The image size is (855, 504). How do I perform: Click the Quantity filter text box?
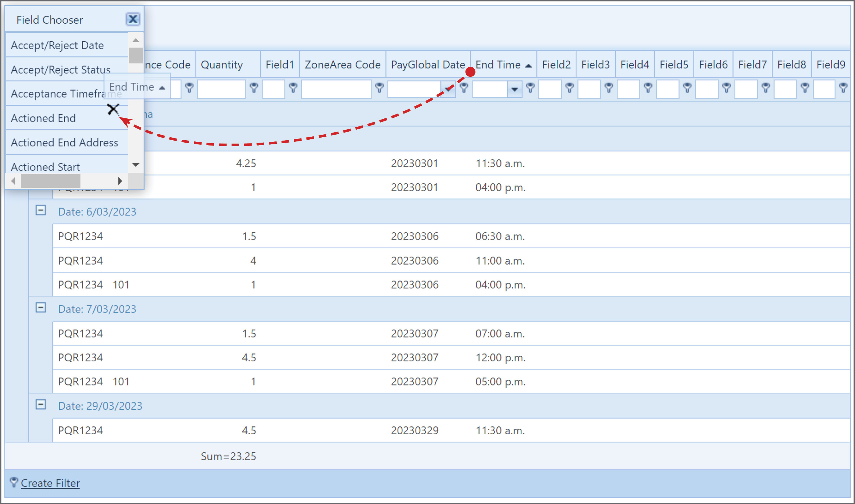tap(222, 89)
